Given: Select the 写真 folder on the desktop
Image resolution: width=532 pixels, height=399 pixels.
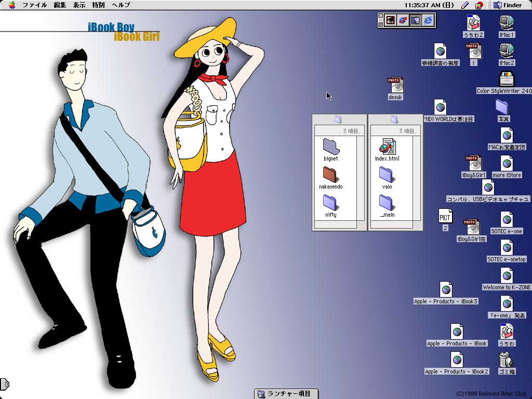Looking at the screenshot, I should point(503,108).
